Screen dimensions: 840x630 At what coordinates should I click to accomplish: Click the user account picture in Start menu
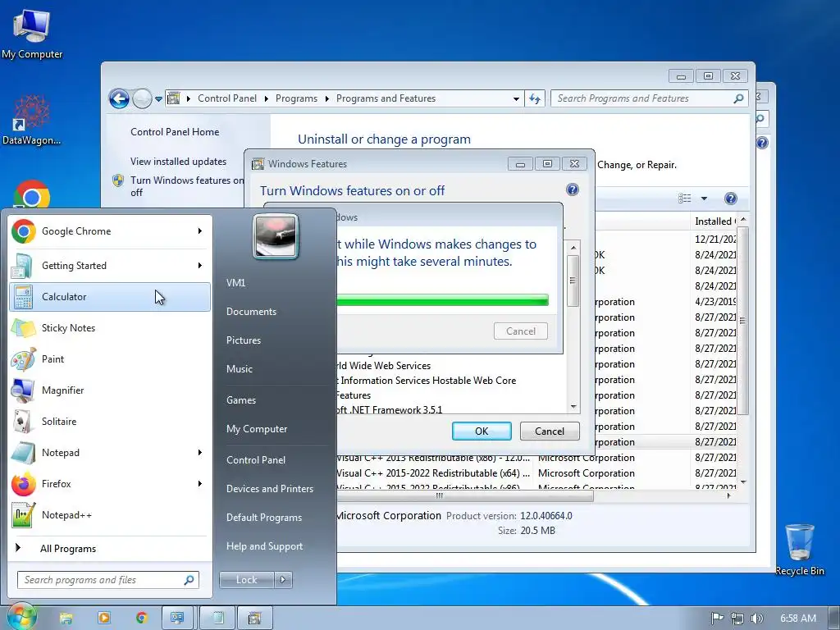pos(276,236)
